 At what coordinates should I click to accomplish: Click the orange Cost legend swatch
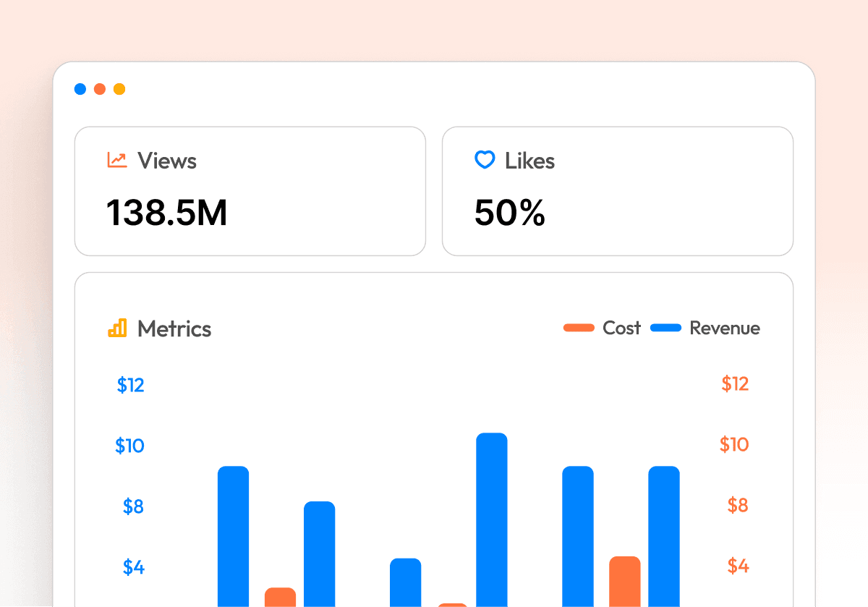coord(579,328)
